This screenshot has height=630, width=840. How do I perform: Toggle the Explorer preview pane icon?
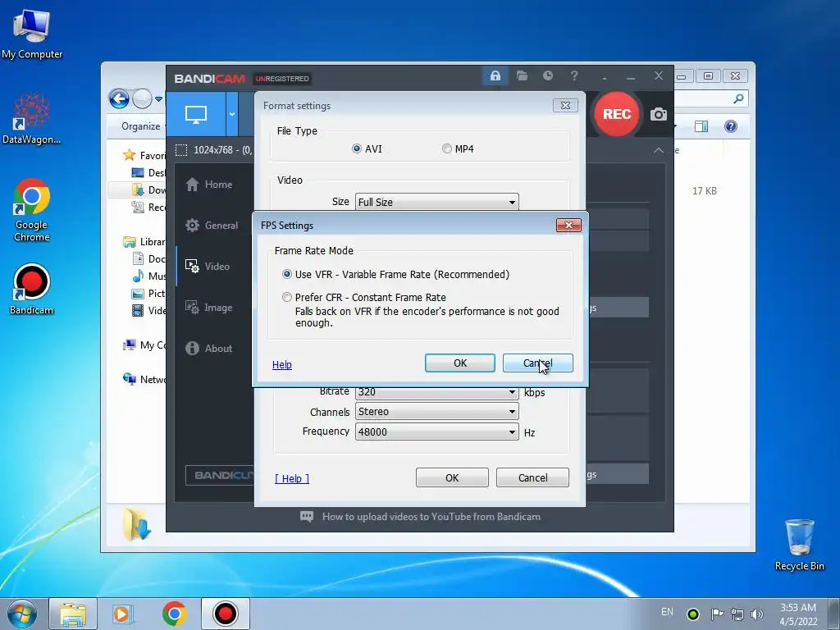pyautogui.click(x=701, y=126)
